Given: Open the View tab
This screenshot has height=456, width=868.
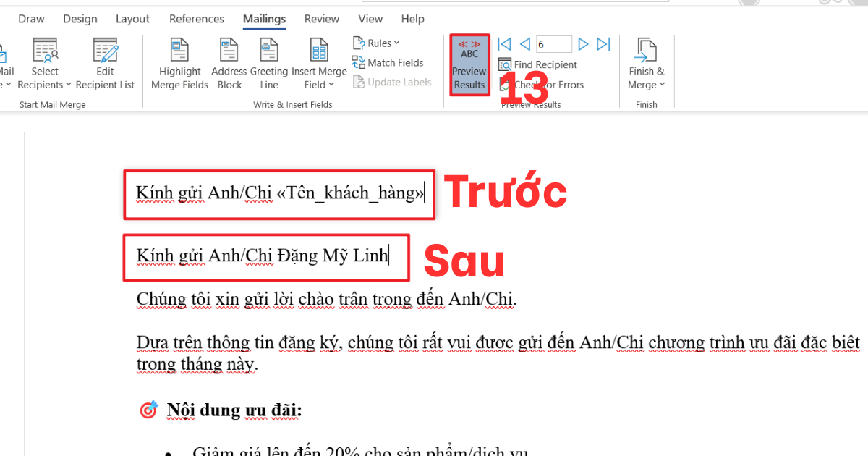Looking at the screenshot, I should [370, 19].
